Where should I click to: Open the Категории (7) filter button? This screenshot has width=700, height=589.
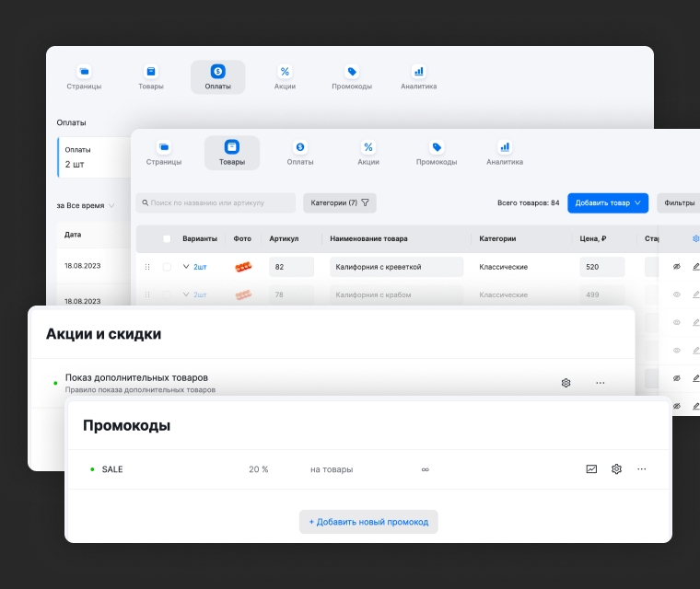click(339, 202)
